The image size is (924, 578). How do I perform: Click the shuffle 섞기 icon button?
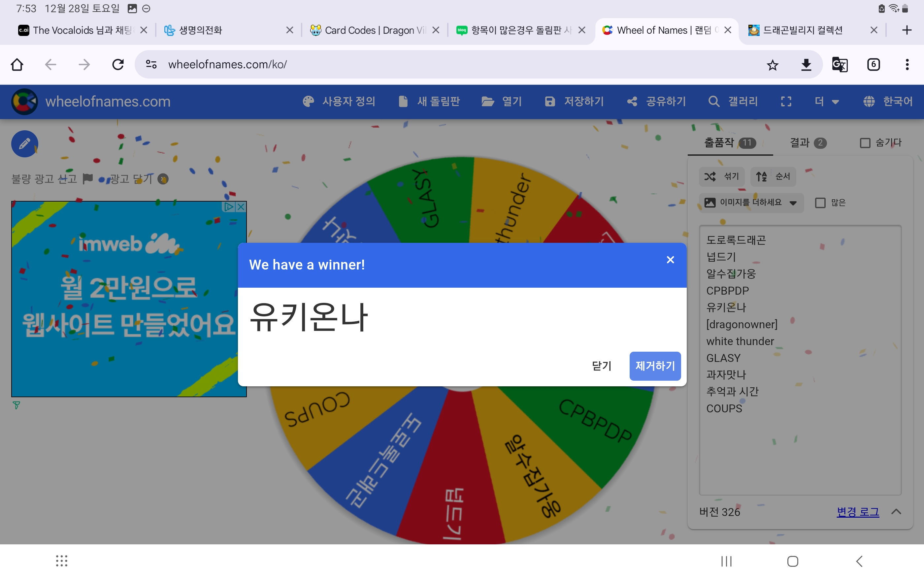point(721,176)
